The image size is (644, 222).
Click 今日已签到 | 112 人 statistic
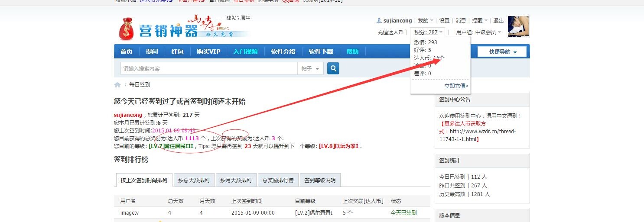463,177
